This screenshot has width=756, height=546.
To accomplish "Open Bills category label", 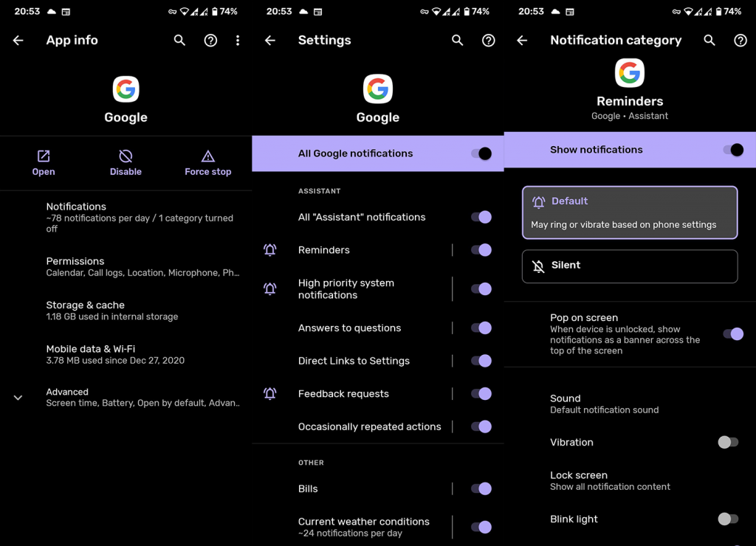I will (308, 488).
